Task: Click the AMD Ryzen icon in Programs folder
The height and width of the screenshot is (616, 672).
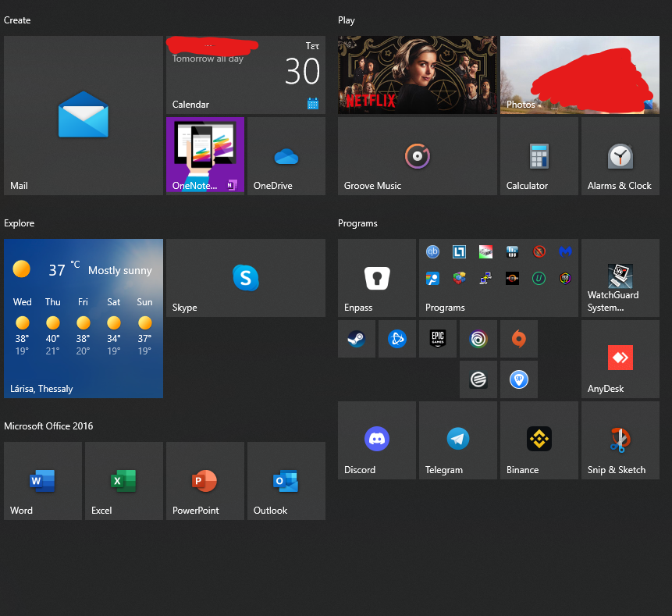Action: 512,278
